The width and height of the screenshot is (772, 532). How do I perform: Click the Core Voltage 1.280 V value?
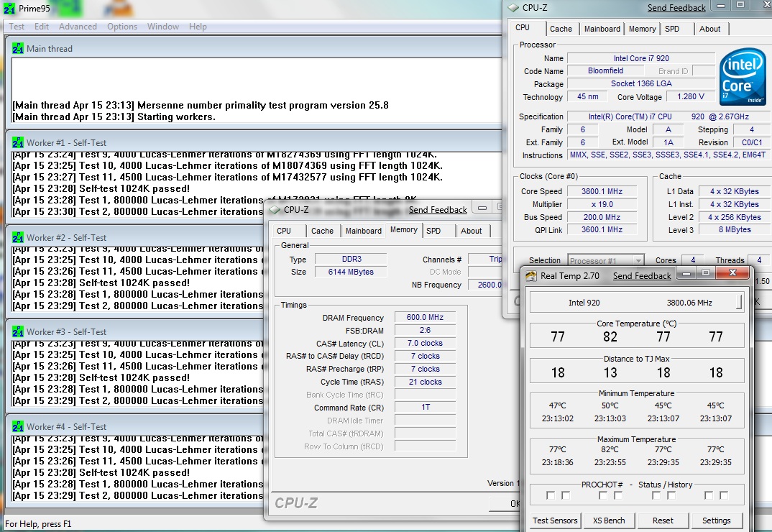(690, 96)
